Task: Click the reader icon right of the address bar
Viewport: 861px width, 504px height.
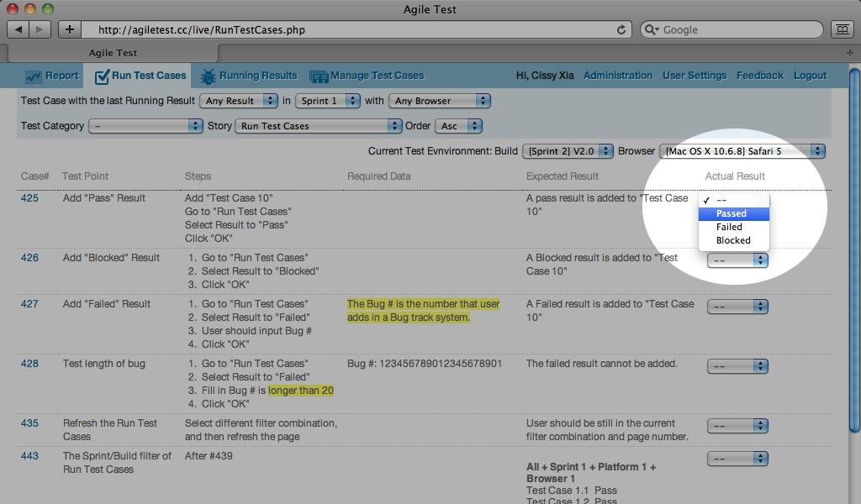Action: pyautogui.click(x=842, y=29)
